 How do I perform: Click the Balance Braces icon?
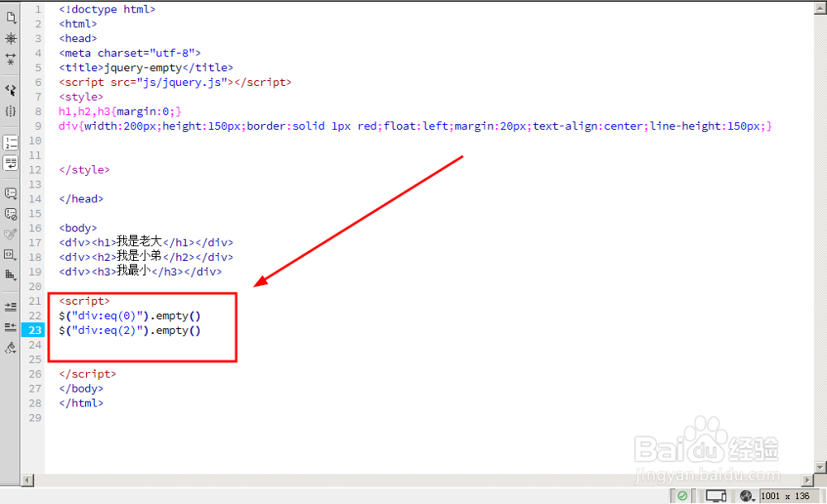[11, 112]
